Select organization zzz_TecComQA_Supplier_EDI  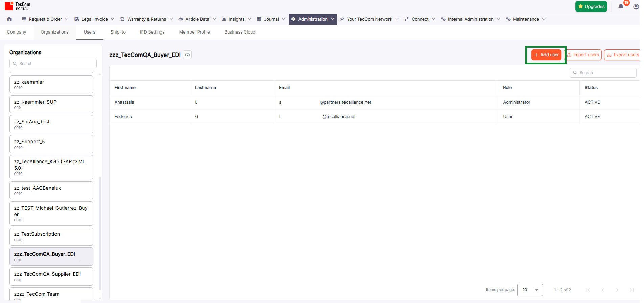(x=51, y=277)
